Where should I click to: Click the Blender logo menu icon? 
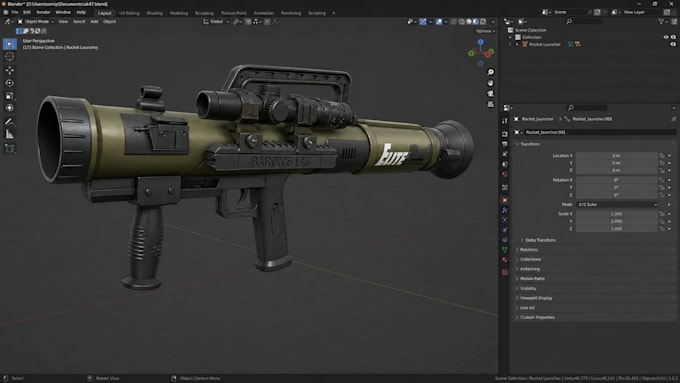click(x=6, y=13)
